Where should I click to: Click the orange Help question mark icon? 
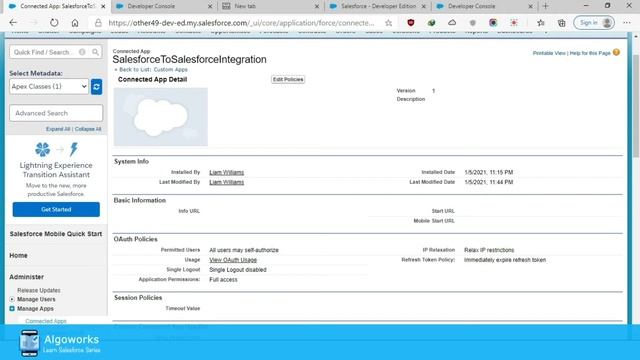[616, 52]
